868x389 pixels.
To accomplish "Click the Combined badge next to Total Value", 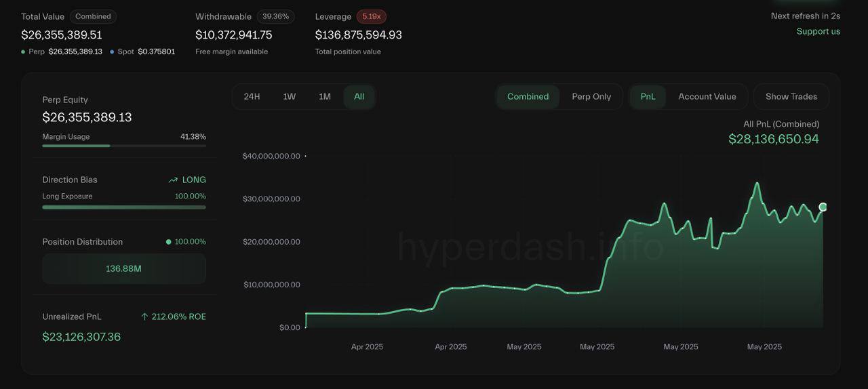I will pyautogui.click(x=93, y=16).
